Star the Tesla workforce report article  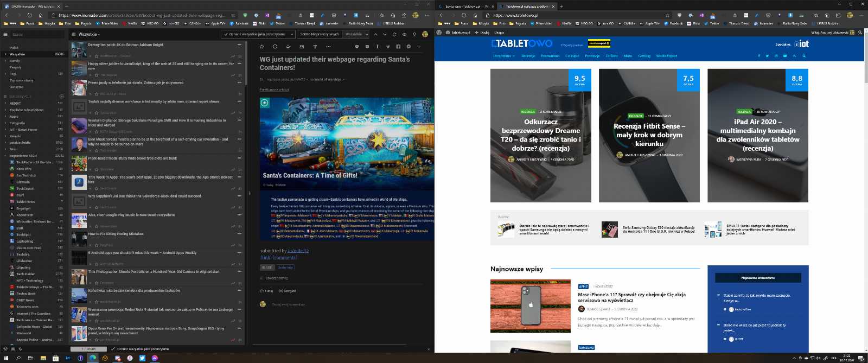pyautogui.click(x=97, y=113)
